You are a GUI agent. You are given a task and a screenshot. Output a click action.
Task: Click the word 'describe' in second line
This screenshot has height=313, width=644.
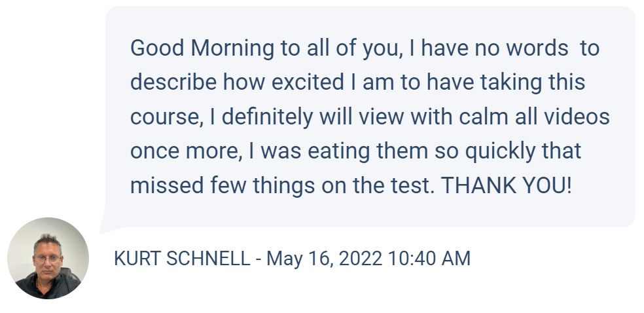173,82
